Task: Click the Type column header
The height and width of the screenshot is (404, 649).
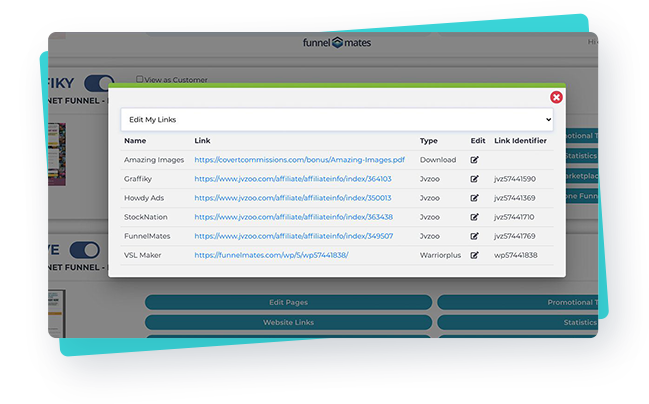Action: click(429, 141)
